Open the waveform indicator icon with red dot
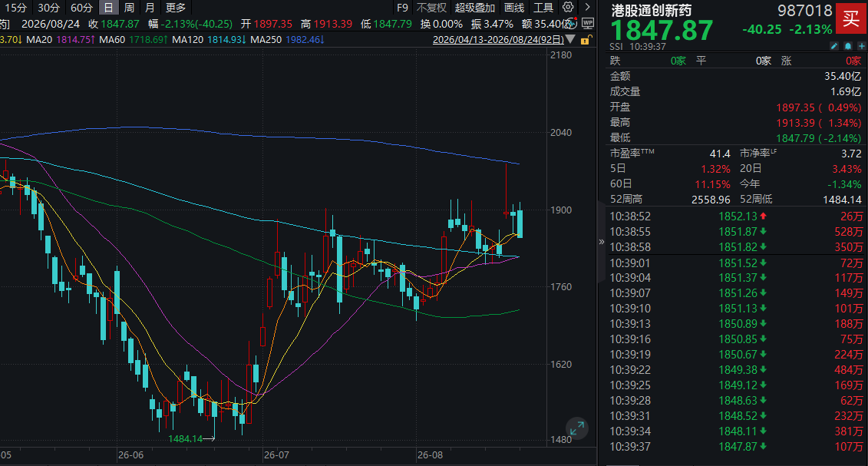 point(573,24)
